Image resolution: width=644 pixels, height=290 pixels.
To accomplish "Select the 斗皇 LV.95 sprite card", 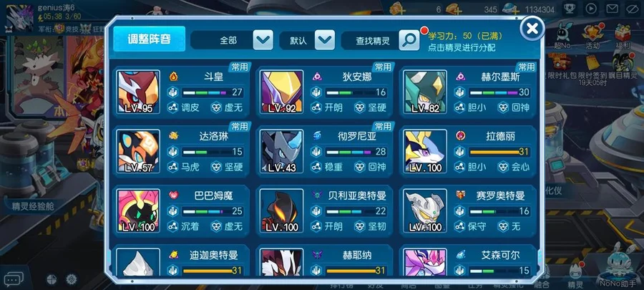I will point(182,92).
